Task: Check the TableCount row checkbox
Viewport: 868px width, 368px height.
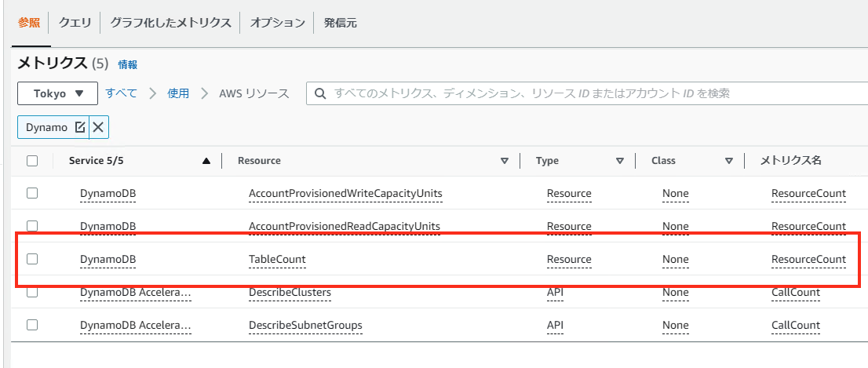Action: pyautogui.click(x=32, y=259)
